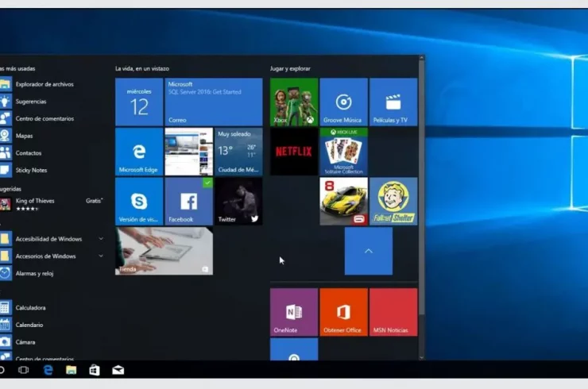Image resolution: width=588 pixels, height=389 pixels.
Task: Open the Twitter tile
Action: click(238, 201)
